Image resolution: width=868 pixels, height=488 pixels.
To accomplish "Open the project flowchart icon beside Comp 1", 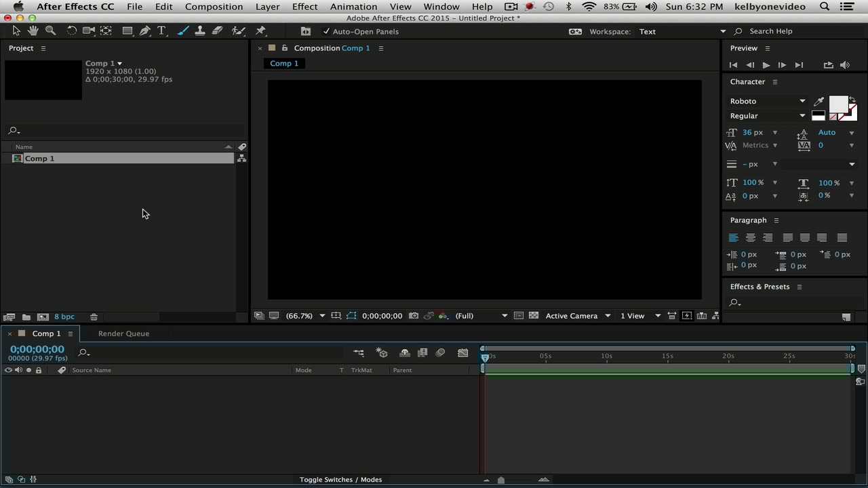I will [x=241, y=158].
